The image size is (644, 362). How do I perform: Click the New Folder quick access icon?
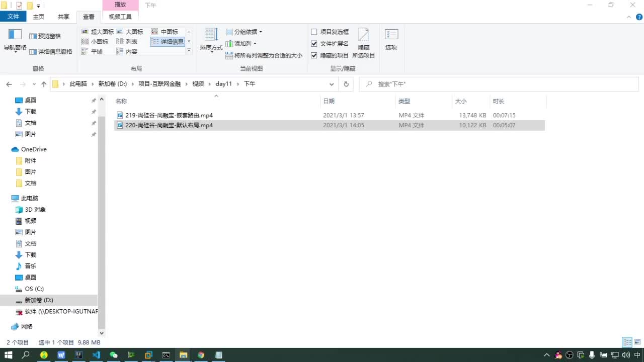pyautogui.click(x=30, y=6)
